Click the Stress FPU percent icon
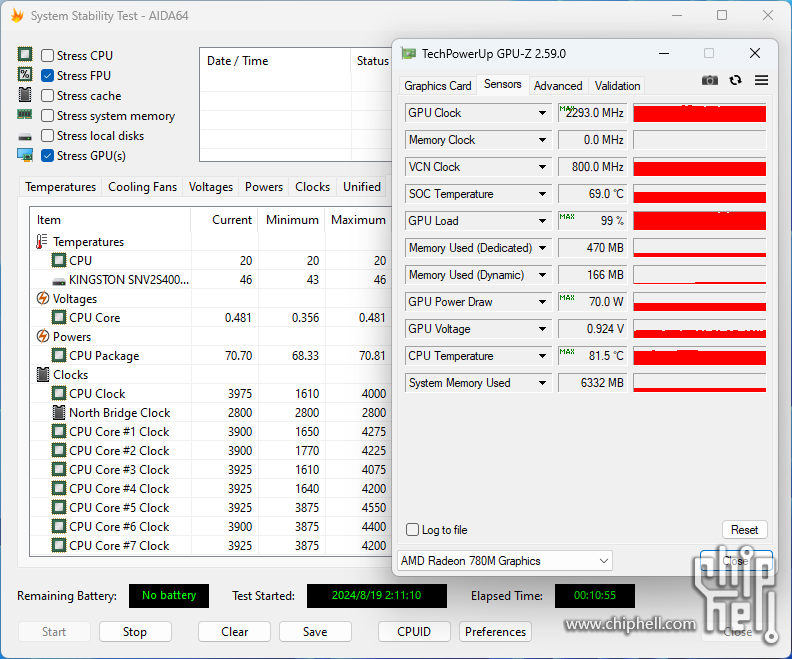Screen dimensions: 792x659 coord(25,74)
